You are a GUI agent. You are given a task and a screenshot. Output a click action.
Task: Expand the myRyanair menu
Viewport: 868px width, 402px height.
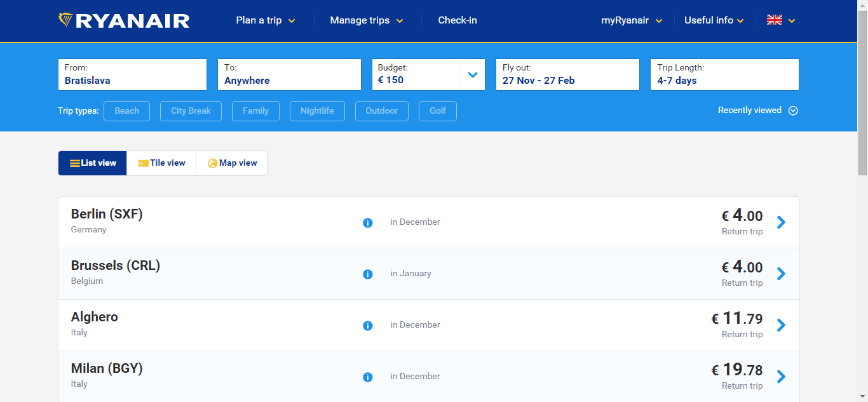(632, 20)
